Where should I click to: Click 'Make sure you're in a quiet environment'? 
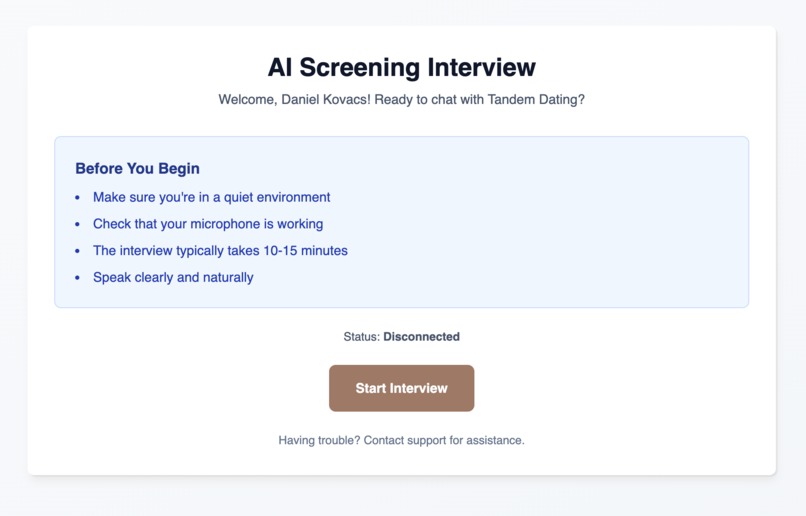211,197
